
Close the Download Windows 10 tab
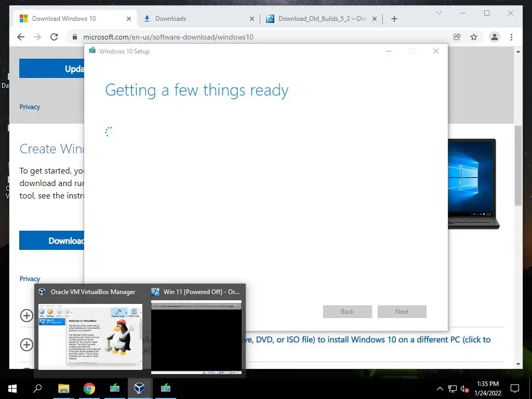tap(129, 19)
